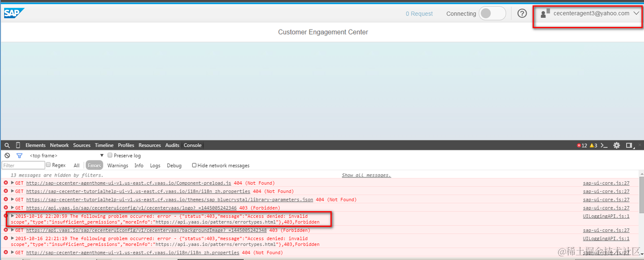Image resolution: width=644 pixels, height=260 pixels.
Task: Check Hide network messages
Action: (194, 166)
